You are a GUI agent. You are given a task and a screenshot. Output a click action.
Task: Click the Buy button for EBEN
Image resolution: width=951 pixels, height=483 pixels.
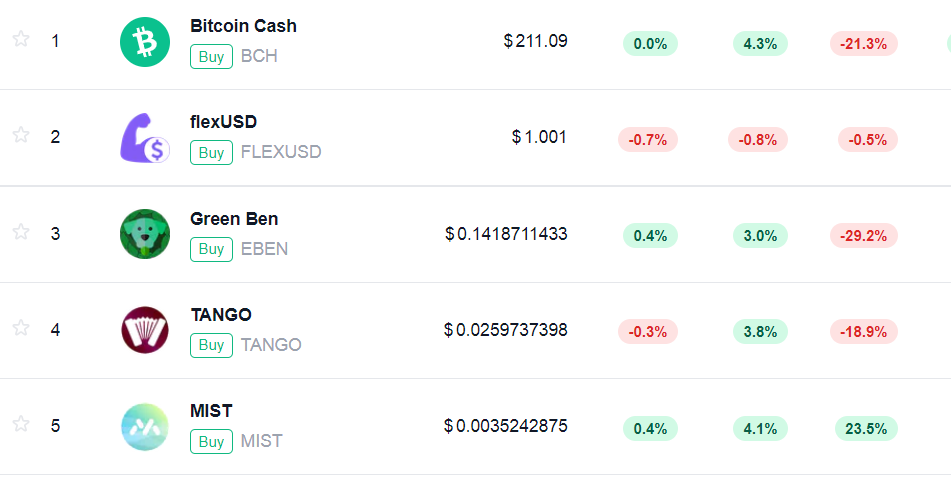[211, 249]
